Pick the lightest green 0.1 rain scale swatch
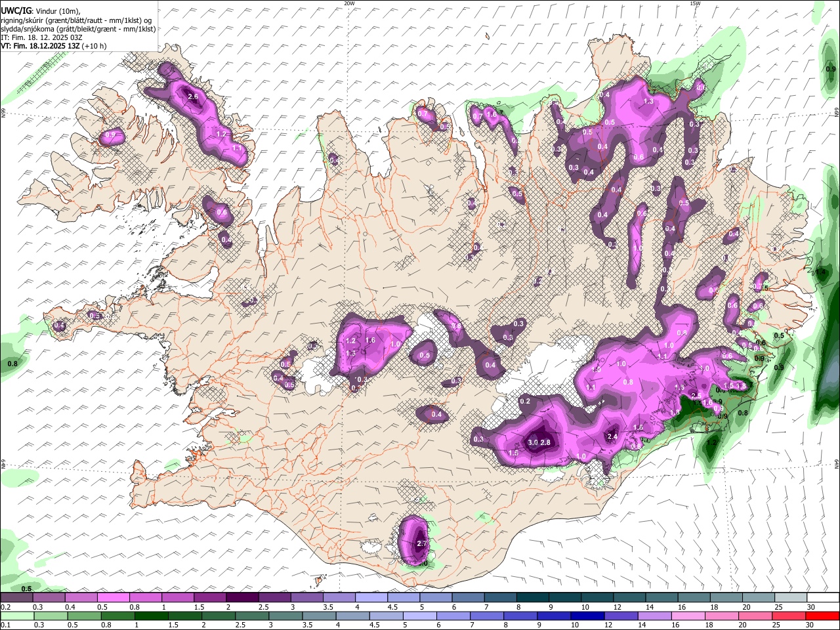This screenshot has width=840, height=630. pyautogui.click(x=17, y=616)
